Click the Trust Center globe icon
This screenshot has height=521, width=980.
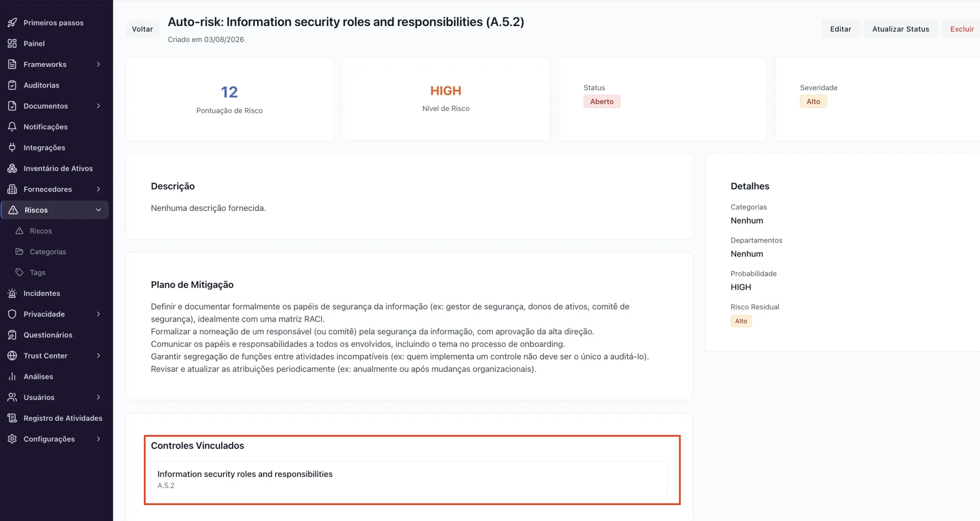(x=12, y=356)
